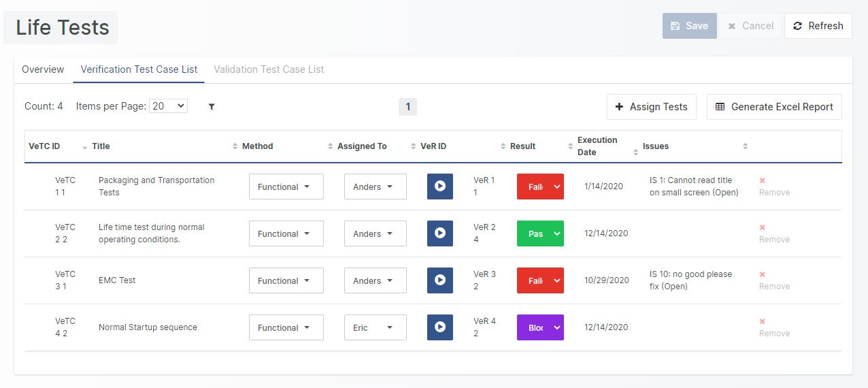Image resolution: width=868 pixels, height=388 pixels.
Task: Run the EMC Test play button
Action: (x=440, y=280)
